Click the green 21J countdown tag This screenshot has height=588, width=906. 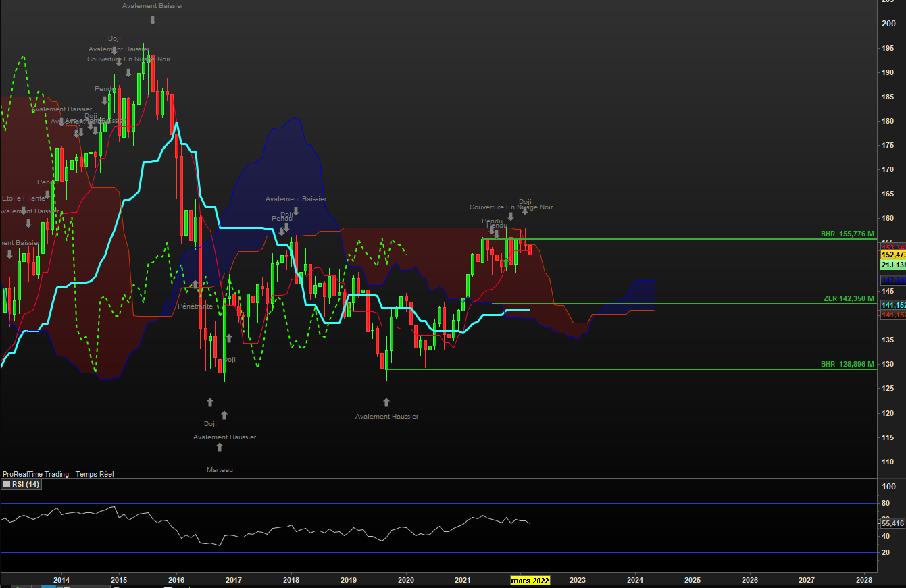(x=892, y=265)
